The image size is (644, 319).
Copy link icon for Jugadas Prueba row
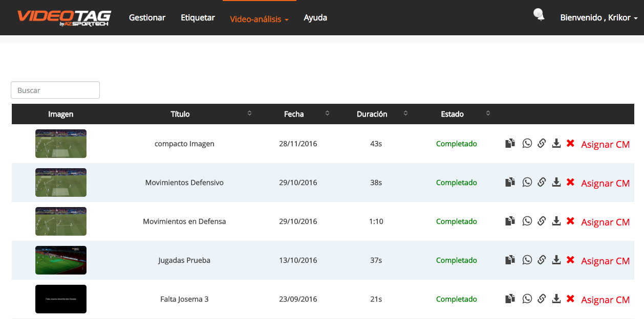pos(542,260)
